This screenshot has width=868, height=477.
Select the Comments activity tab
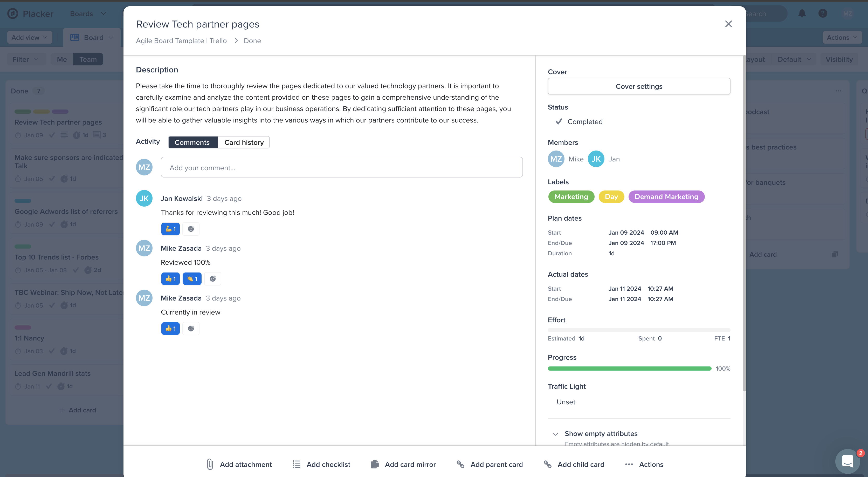click(x=192, y=142)
